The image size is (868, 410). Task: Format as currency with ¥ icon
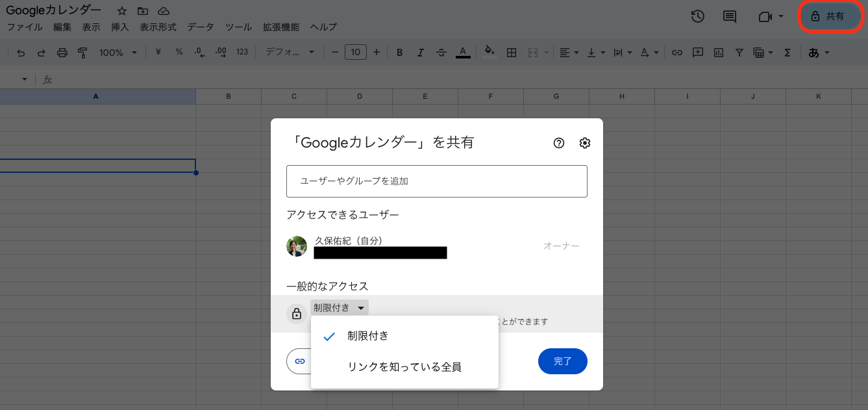coord(158,52)
